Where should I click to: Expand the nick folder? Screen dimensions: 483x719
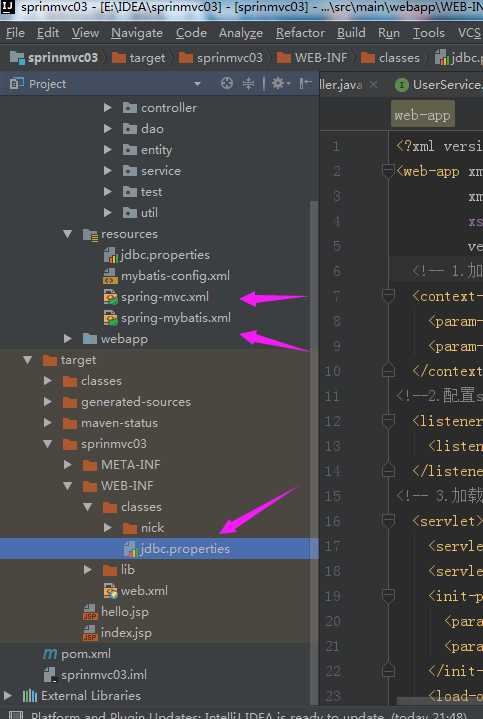(108, 528)
